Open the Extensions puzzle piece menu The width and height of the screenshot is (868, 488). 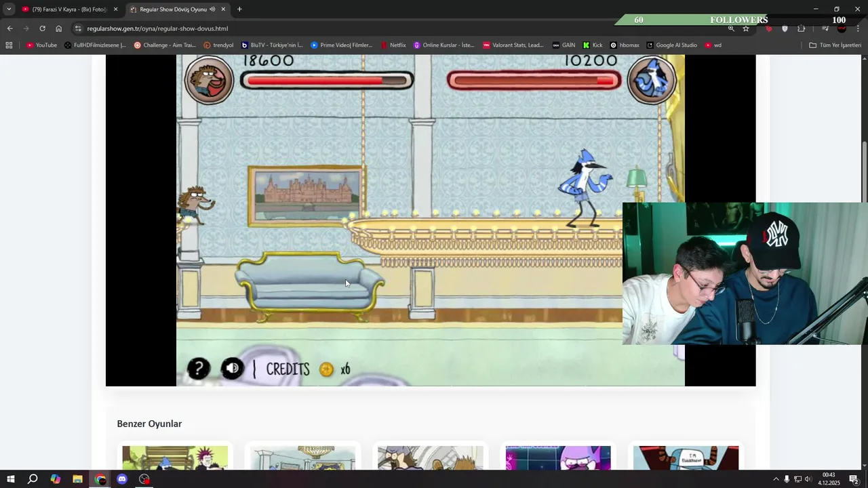click(x=802, y=28)
